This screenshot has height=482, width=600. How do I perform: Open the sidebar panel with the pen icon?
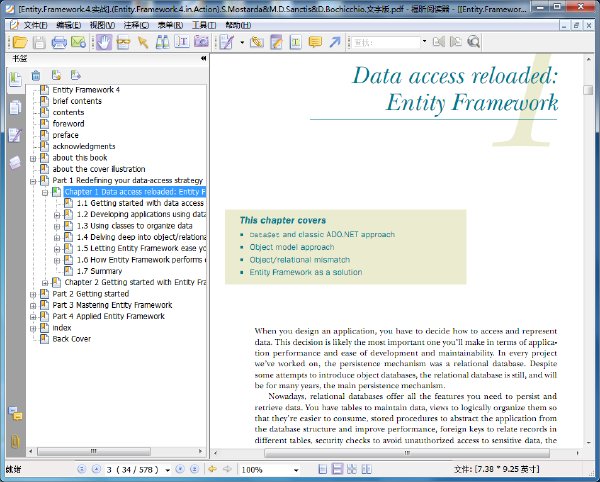click(15, 135)
